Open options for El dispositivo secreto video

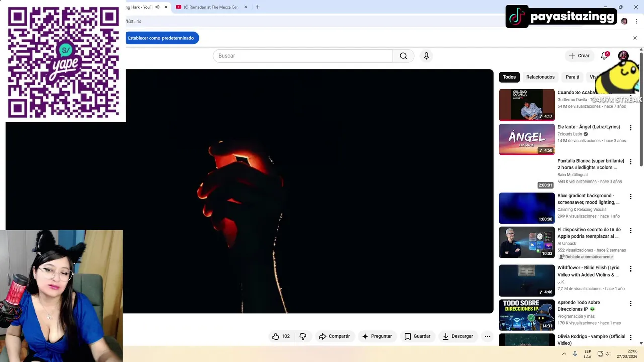(x=630, y=231)
